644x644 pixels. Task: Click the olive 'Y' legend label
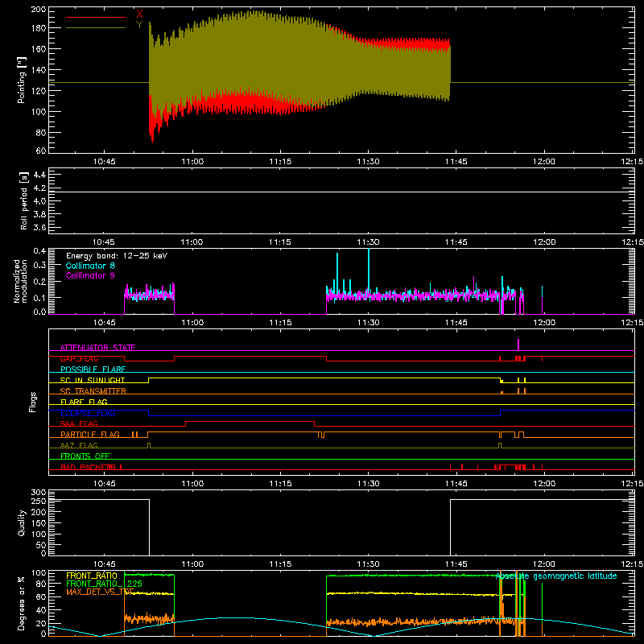coord(139,25)
